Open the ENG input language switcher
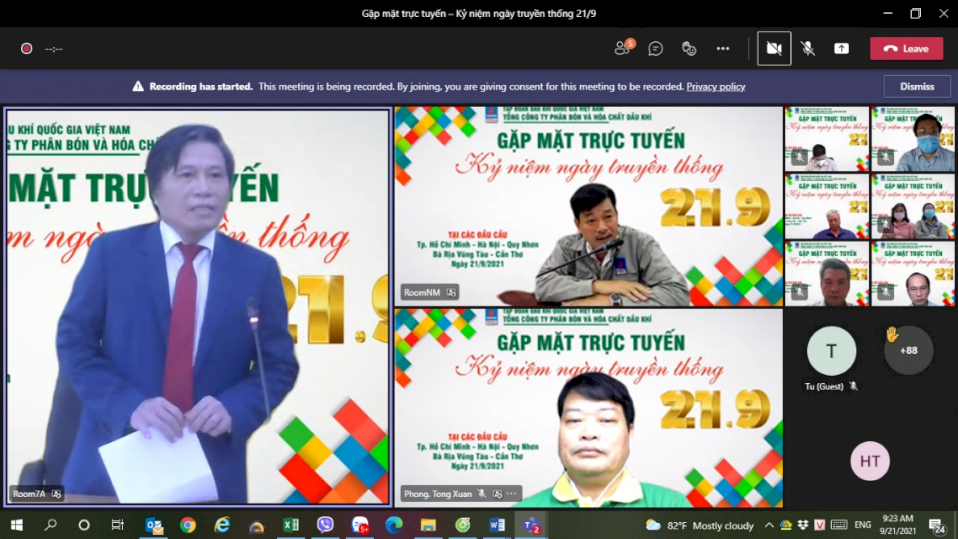 point(862,525)
